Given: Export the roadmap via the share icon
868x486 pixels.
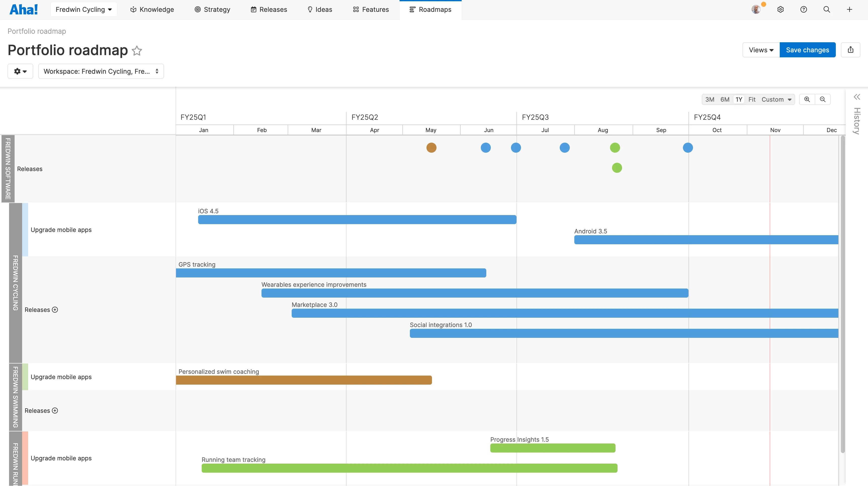Looking at the screenshot, I should click(x=850, y=50).
